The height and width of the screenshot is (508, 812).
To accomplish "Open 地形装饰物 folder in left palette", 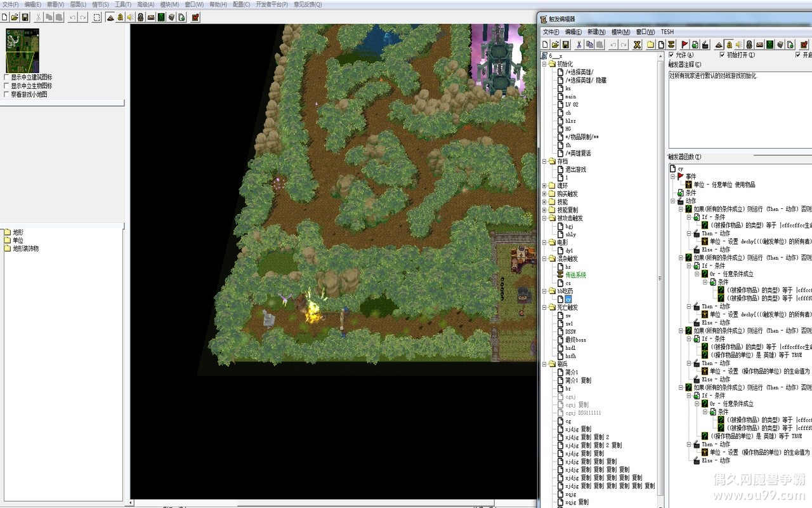I will 25,248.
